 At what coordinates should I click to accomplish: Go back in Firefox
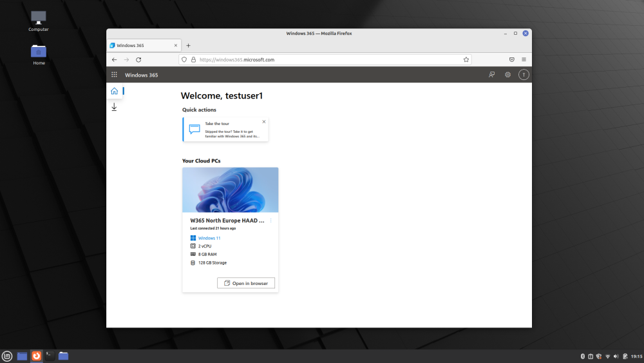[x=114, y=59]
